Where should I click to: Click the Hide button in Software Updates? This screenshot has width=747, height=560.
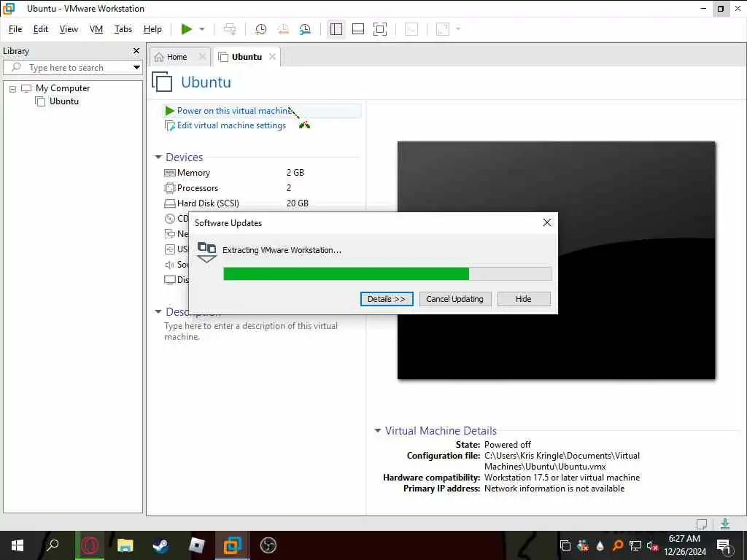(523, 298)
